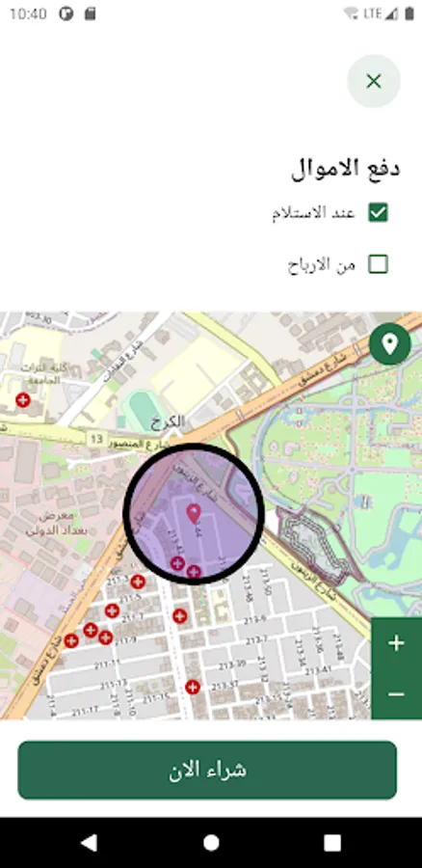Close the payment screen with the X
422x868 pixels.
[373, 81]
